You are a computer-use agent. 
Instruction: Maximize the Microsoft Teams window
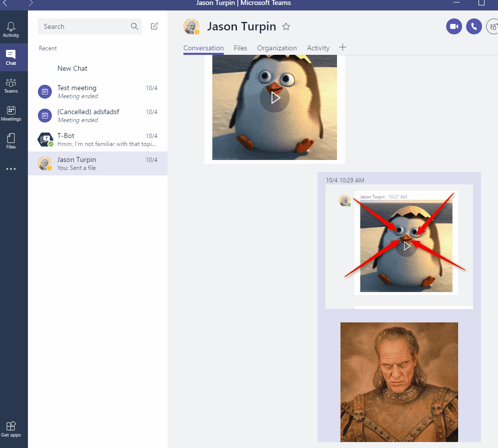pyautogui.click(x=482, y=3)
